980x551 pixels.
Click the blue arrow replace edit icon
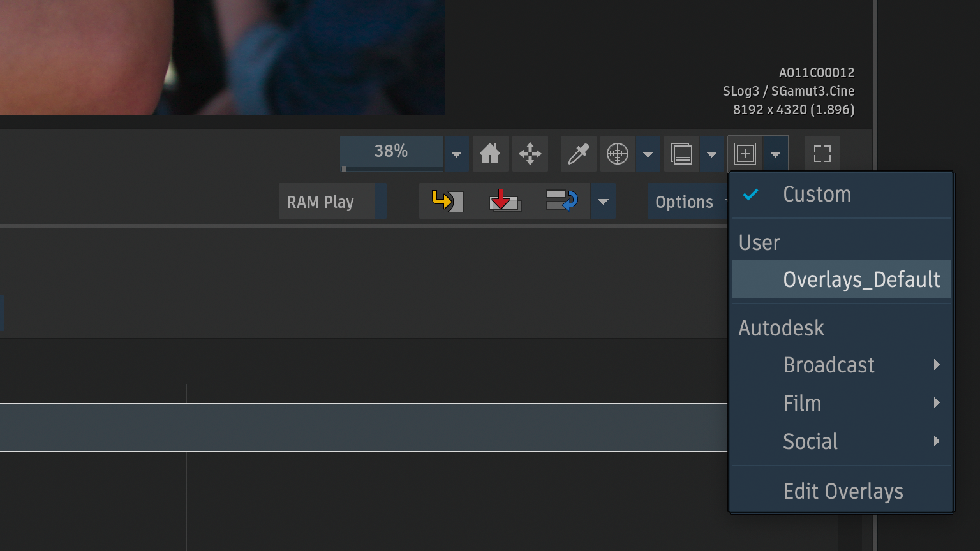point(561,202)
